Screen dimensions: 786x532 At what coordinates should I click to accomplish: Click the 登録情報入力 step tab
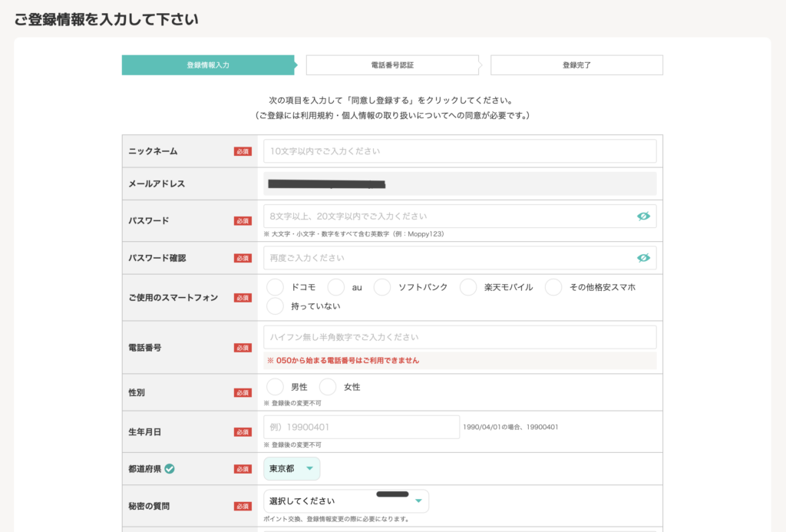pyautogui.click(x=208, y=65)
